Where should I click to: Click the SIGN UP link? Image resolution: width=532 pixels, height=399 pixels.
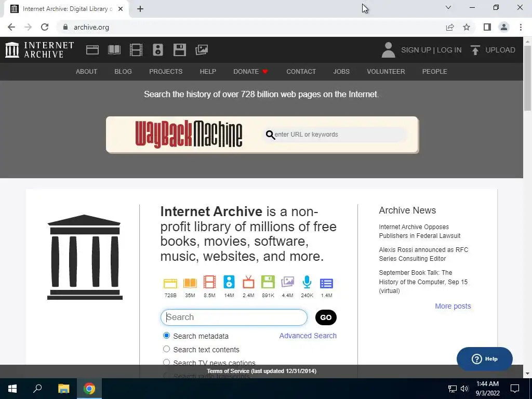pos(416,50)
